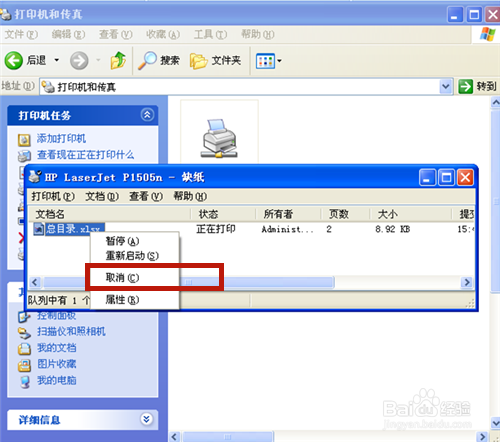This screenshot has width=500, height=442.
Task: Click the main pane horizontal scrollbar right arrow
Action: (x=482, y=437)
